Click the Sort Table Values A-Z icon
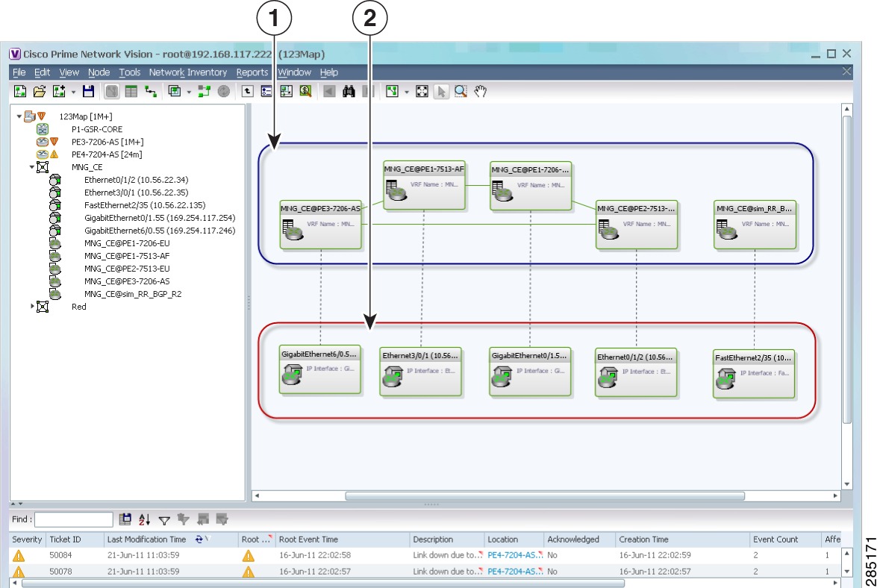Viewport: 880px width, 588px height. [x=144, y=519]
